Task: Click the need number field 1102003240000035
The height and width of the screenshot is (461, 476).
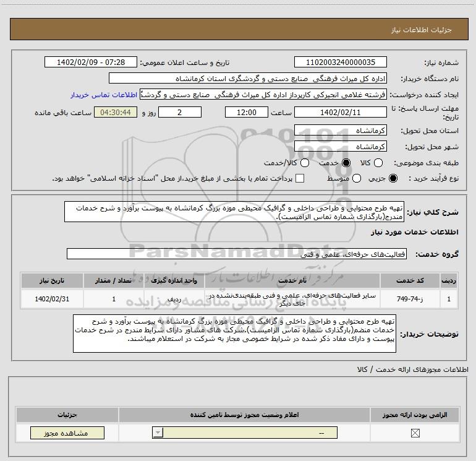Action: (340, 62)
